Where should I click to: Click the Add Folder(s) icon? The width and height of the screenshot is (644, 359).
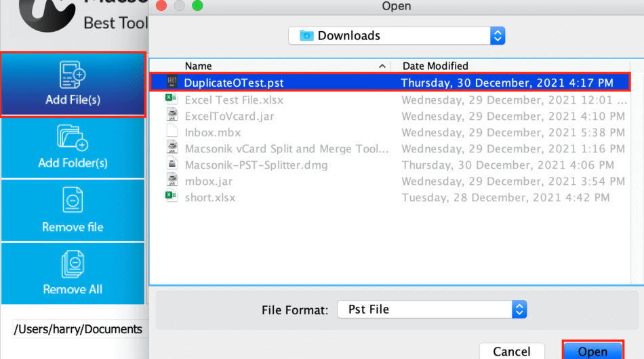click(x=73, y=138)
